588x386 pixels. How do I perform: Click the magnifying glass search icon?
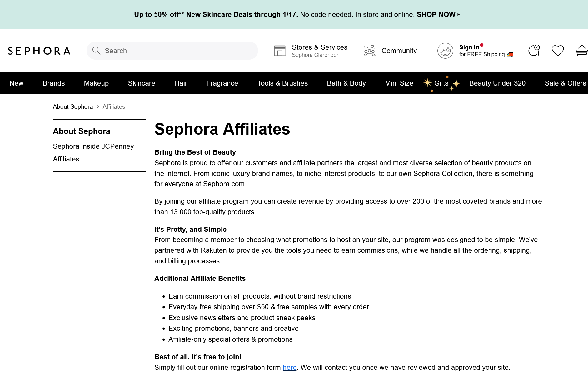96,51
